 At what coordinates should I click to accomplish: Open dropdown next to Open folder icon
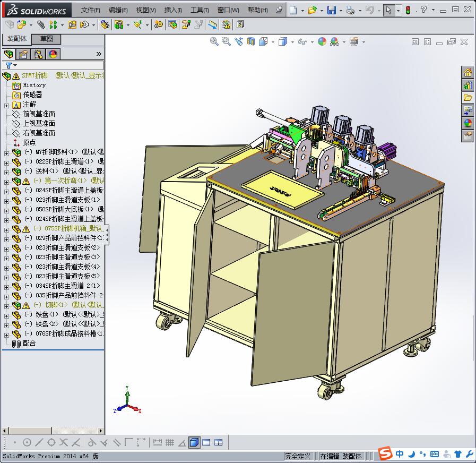tap(322, 11)
